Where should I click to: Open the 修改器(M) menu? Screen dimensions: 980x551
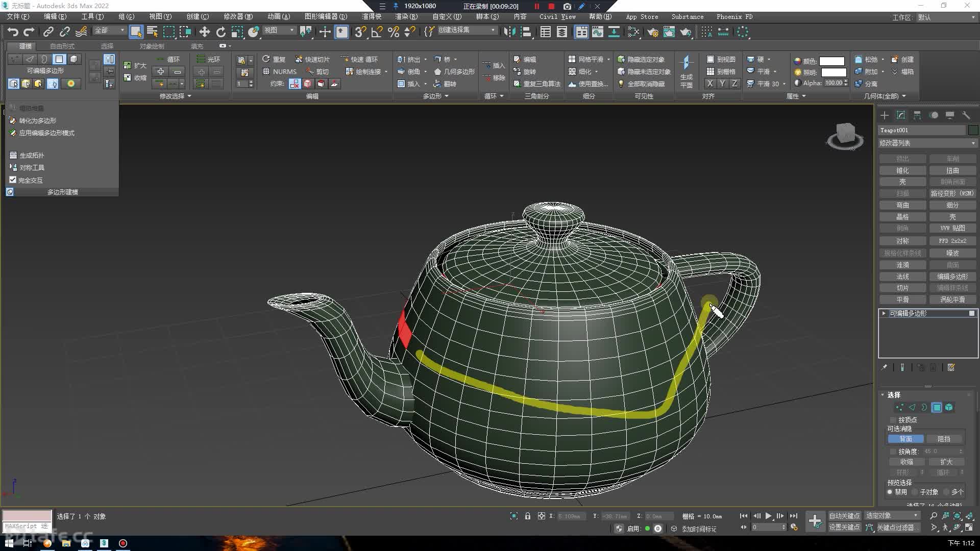point(238,17)
